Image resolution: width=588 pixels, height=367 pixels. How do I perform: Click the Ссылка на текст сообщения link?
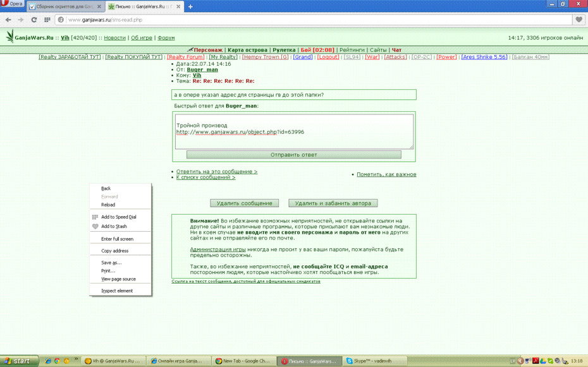coord(246,281)
